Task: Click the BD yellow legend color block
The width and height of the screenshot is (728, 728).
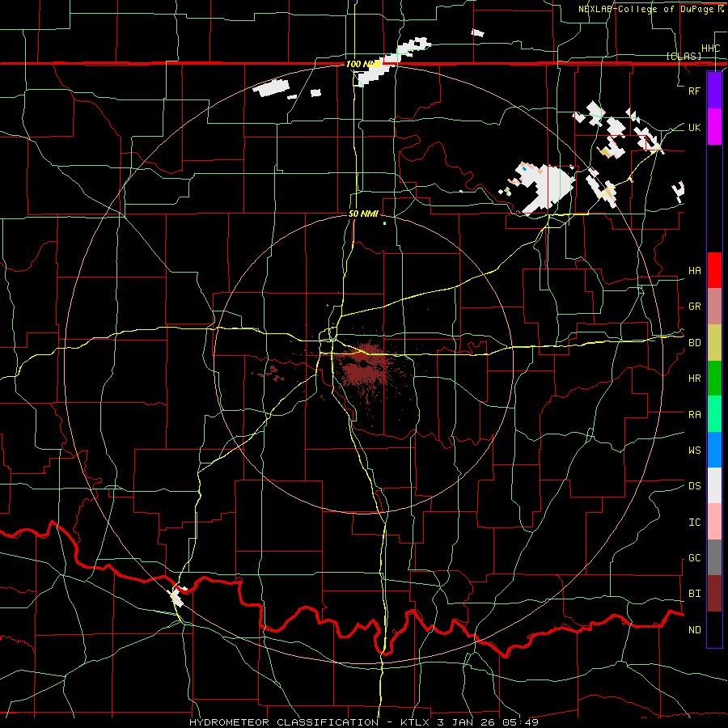Action: tap(714, 343)
